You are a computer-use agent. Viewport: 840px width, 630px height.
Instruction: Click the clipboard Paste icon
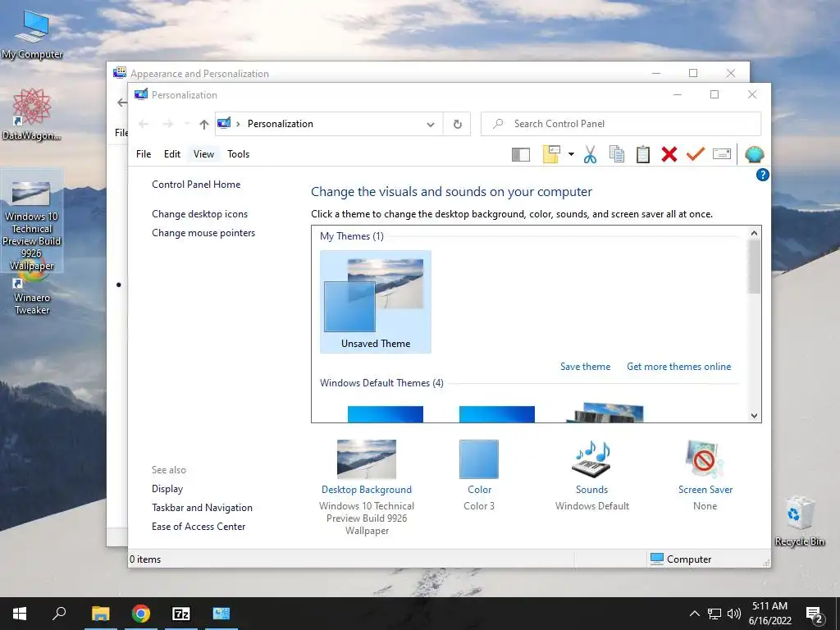click(x=643, y=154)
